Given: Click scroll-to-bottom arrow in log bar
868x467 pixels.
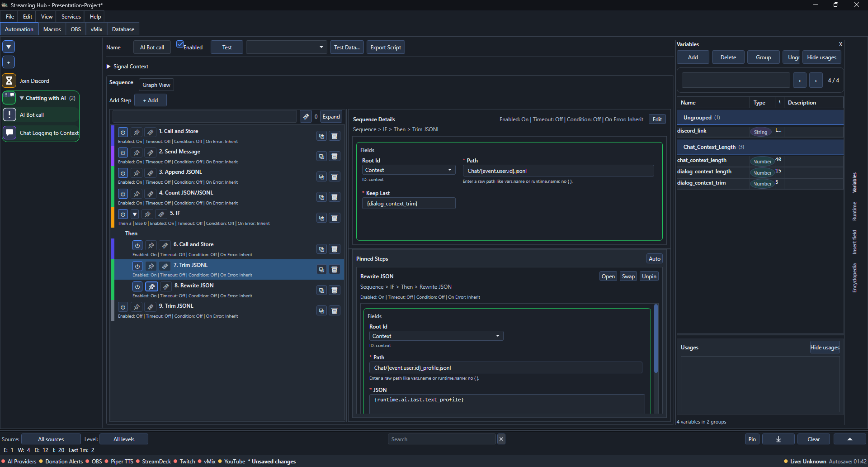Looking at the screenshot, I should pyautogui.click(x=778, y=439).
